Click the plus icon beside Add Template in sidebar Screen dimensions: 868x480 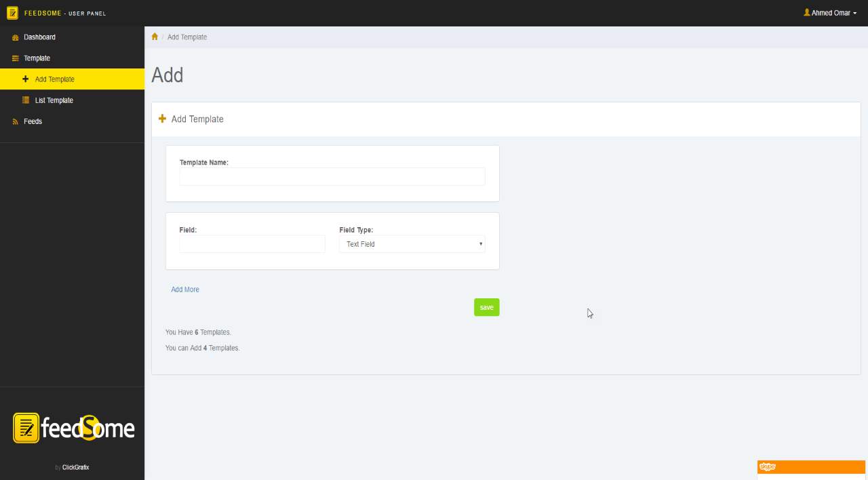click(26, 79)
